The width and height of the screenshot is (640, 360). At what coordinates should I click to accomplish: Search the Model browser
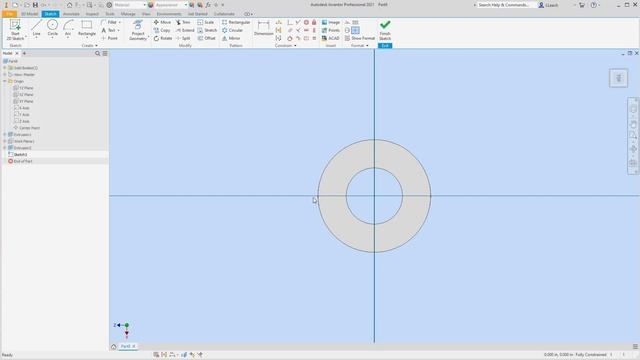[x=98, y=53]
